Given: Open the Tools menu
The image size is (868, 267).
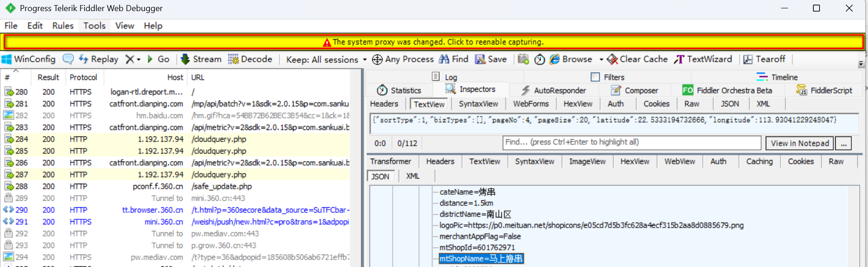Looking at the screenshot, I should (x=94, y=26).
